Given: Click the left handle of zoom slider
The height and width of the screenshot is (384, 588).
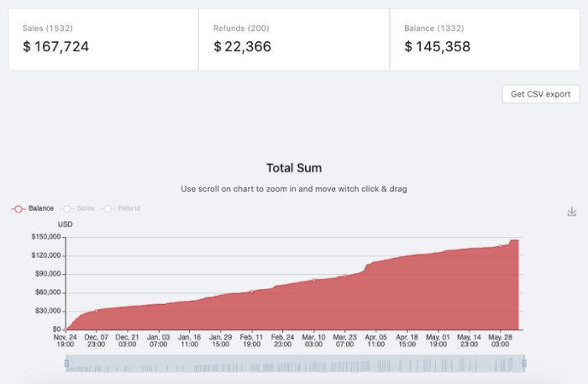Looking at the screenshot, I should 66,363.
